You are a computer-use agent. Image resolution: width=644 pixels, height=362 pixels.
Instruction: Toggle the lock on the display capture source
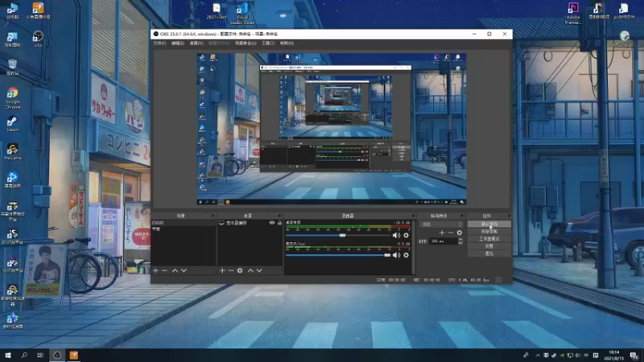(x=279, y=223)
